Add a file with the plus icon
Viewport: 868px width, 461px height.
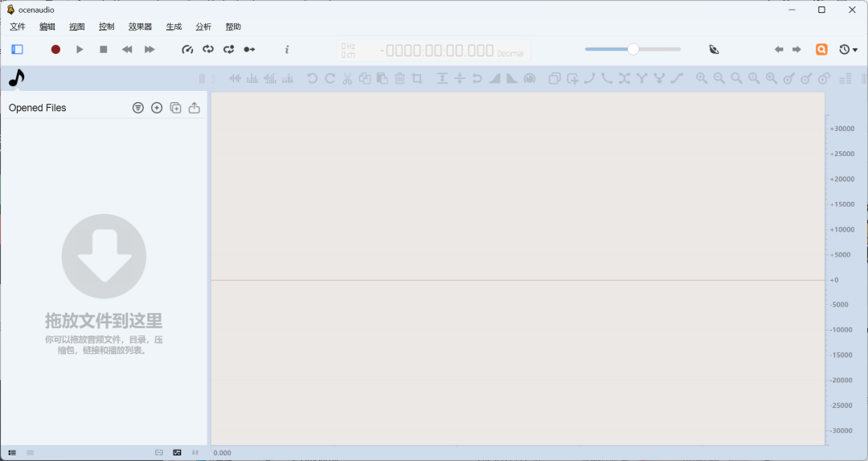pyautogui.click(x=157, y=108)
